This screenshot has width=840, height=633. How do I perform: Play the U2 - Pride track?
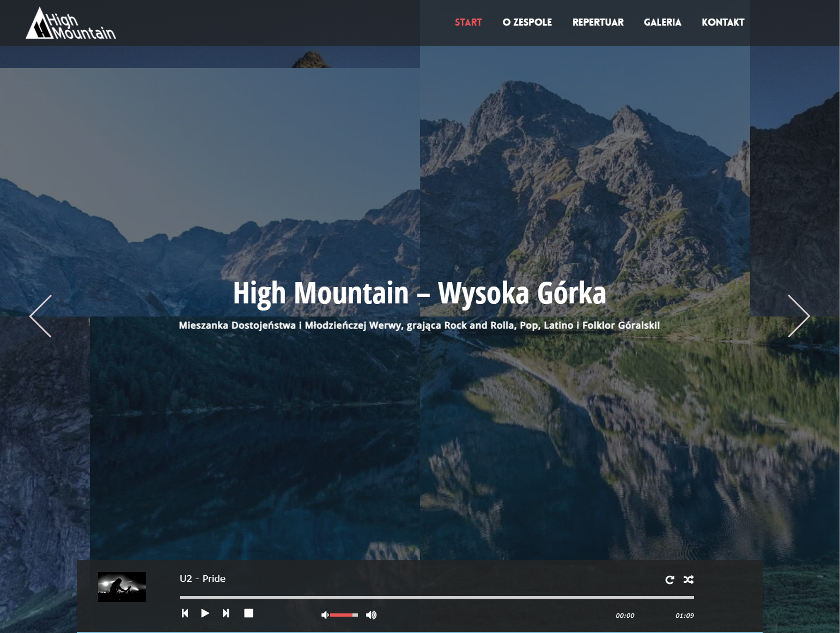pos(205,613)
